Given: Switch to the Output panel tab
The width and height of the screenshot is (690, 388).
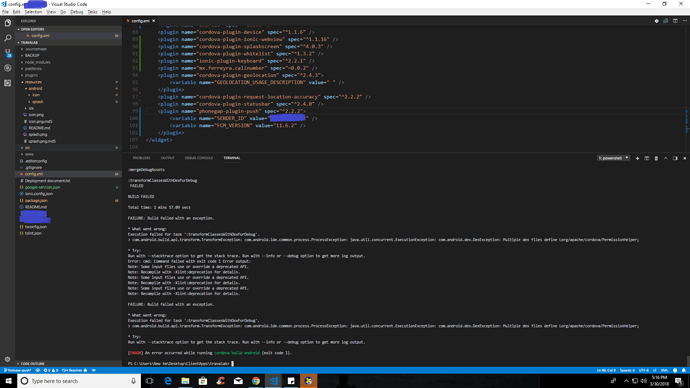Looking at the screenshot, I should (167, 158).
